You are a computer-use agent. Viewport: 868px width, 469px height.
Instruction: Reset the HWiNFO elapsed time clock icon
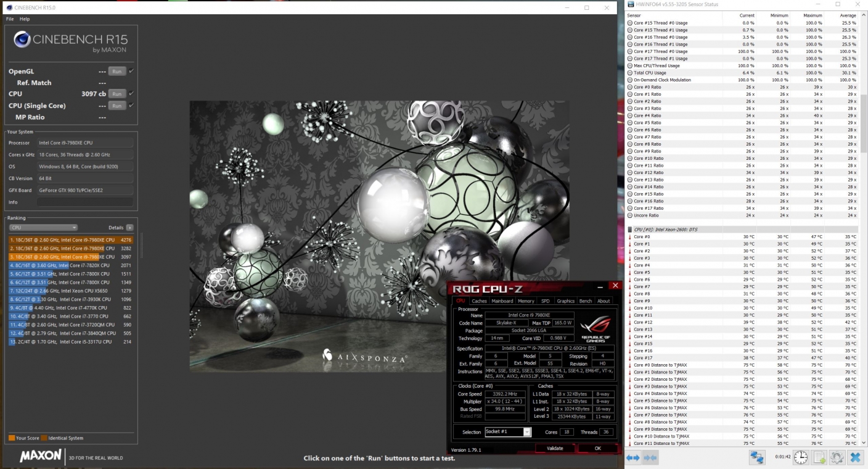[x=801, y=457]
